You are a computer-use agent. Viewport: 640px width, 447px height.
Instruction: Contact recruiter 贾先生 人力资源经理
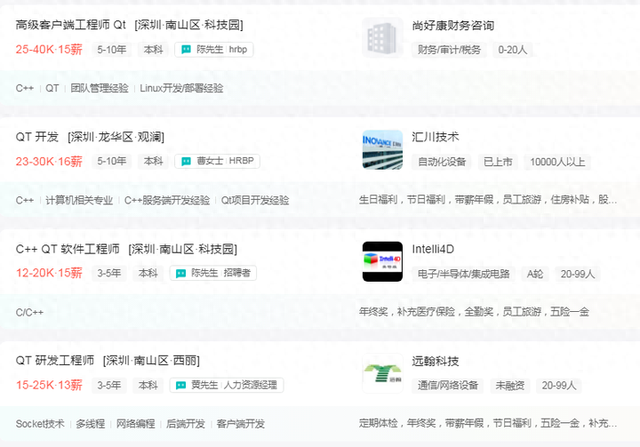227,385
